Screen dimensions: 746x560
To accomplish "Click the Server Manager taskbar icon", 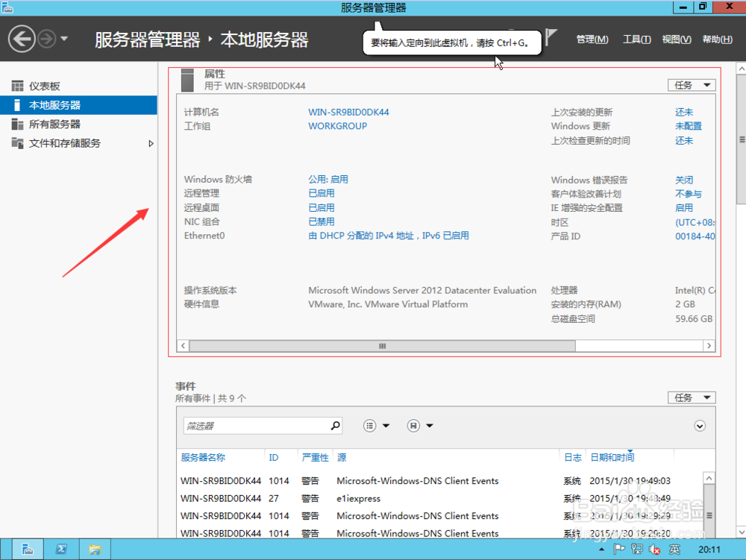I will click(28, 550).
